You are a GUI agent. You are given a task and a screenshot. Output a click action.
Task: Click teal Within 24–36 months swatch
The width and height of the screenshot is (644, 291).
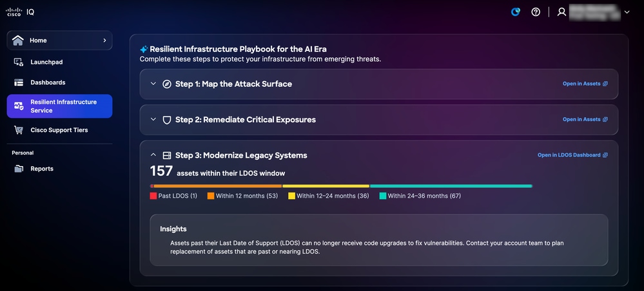click(383, 196)
